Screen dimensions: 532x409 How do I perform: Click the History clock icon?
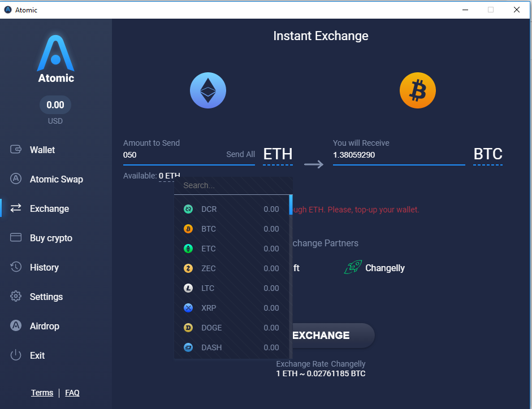(x=16, y=267)
